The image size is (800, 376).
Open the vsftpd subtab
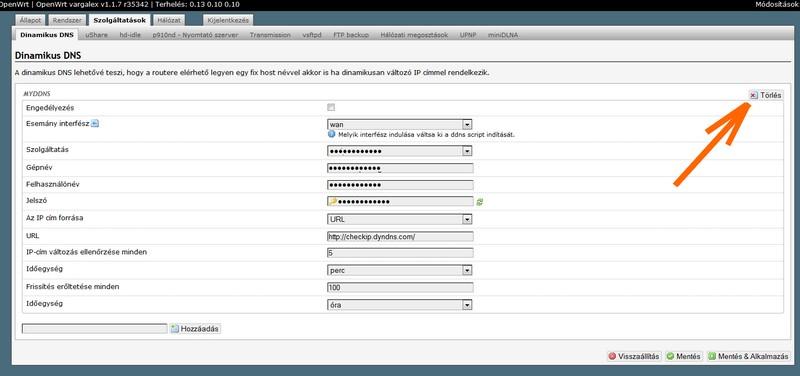tap(312, 35)
